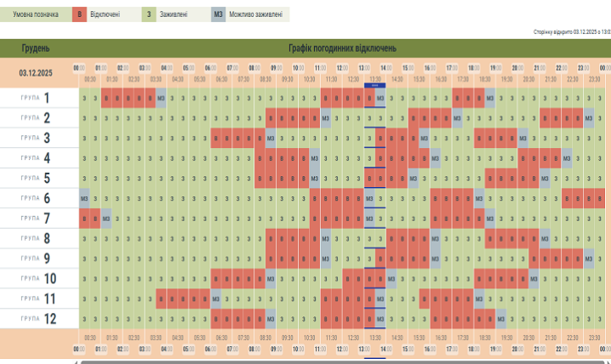
Task: Click the gray "МЗ" legend swatch
Action: [x=219, y=14]
